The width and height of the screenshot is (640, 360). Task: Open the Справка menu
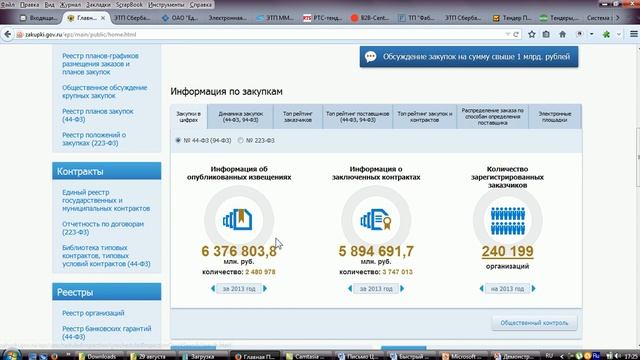(x=200, y=5)
